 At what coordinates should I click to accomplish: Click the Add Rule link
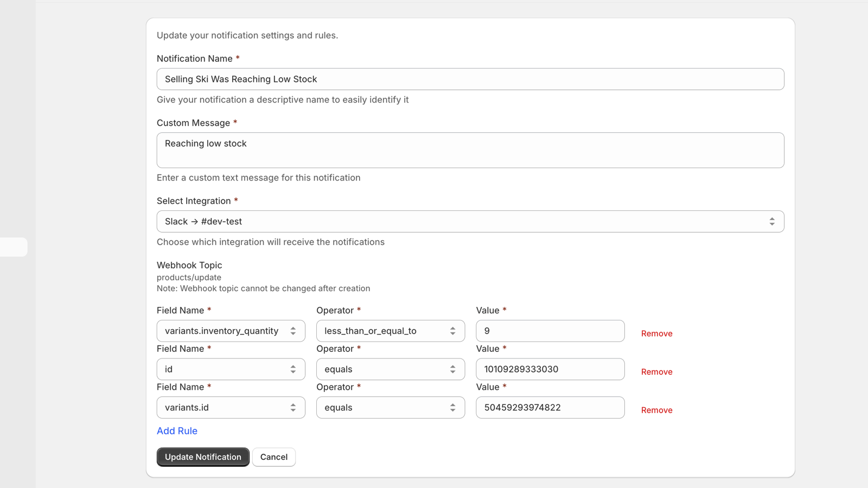point(177,431)
